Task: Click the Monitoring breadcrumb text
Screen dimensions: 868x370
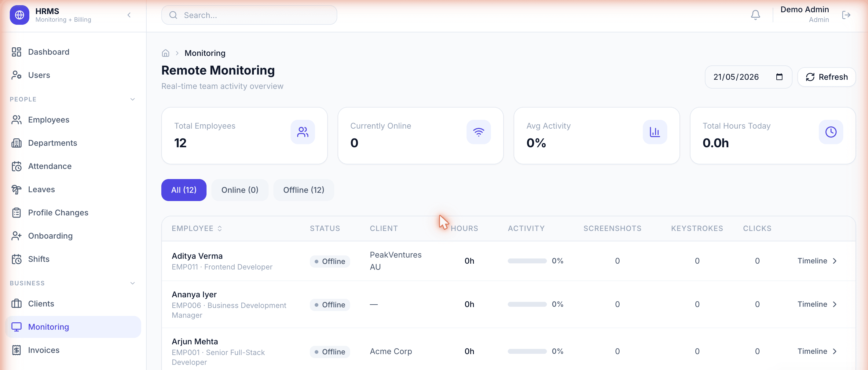Action: coord(205,53)
